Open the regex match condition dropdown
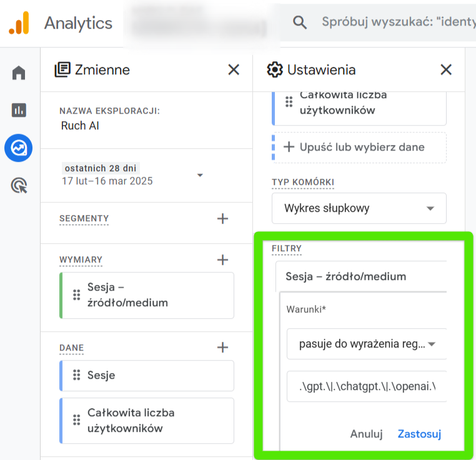This screenshot has height=460, width=476. click(367, 344)
